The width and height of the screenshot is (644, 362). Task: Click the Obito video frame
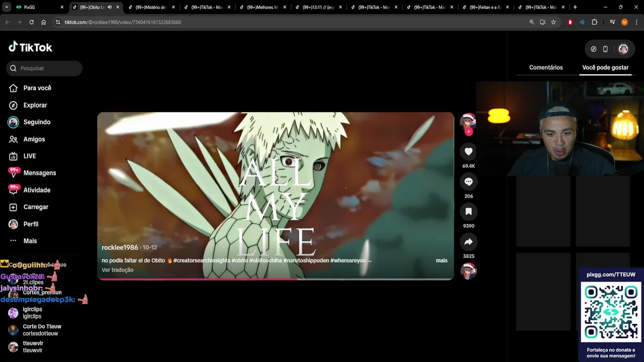click(276, 196)
